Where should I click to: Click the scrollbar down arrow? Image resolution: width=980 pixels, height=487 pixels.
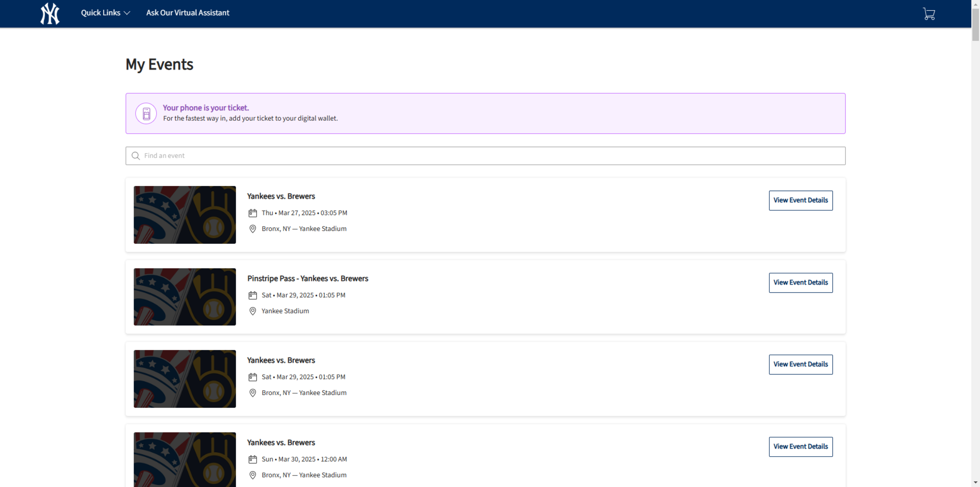tap(975, 482)
